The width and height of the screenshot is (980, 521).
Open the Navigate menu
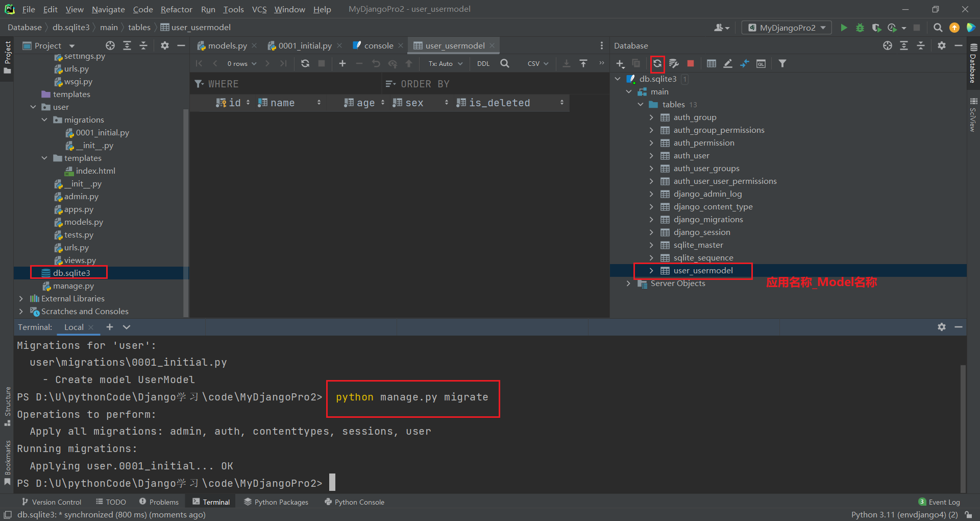click(x=108, y=9)
